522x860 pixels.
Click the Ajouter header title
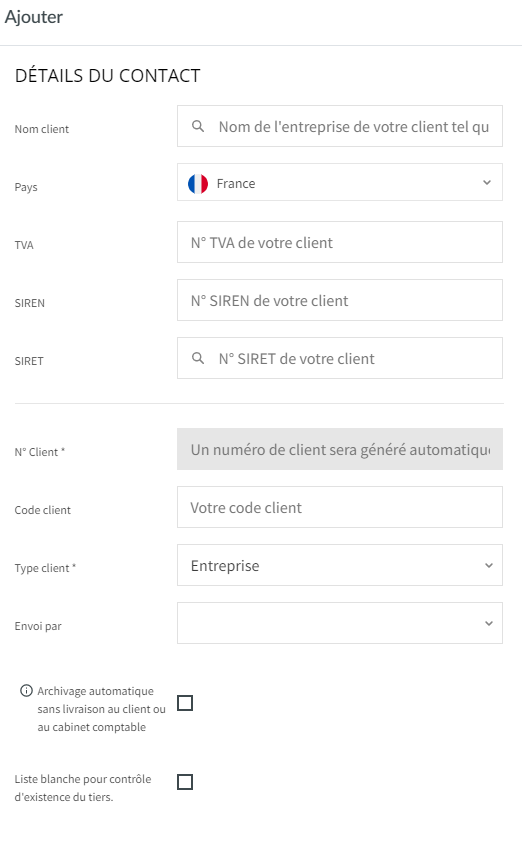34,17
